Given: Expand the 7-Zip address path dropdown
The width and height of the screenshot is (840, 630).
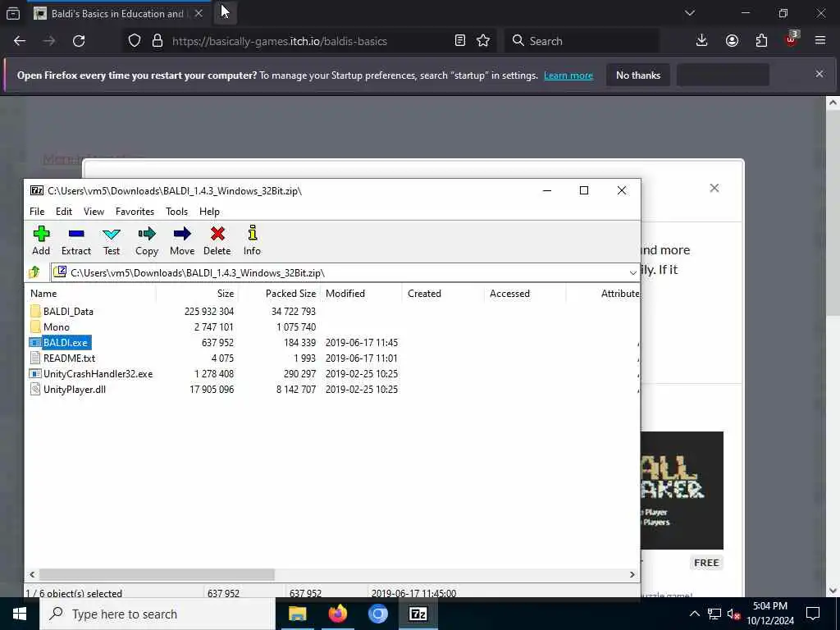Looking at the screenshot, I should pyautogui.click(x=632, y=272).
